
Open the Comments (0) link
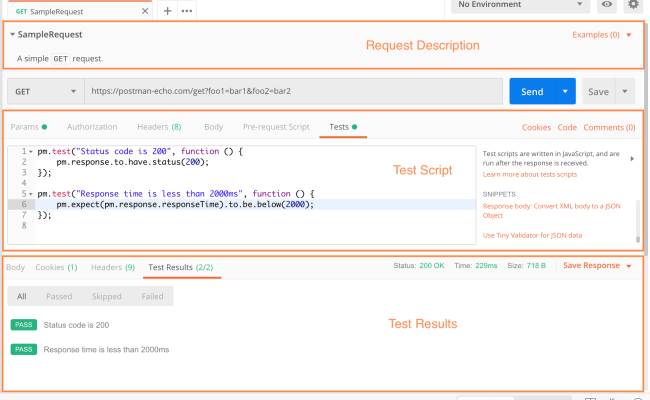click(609, 127)
